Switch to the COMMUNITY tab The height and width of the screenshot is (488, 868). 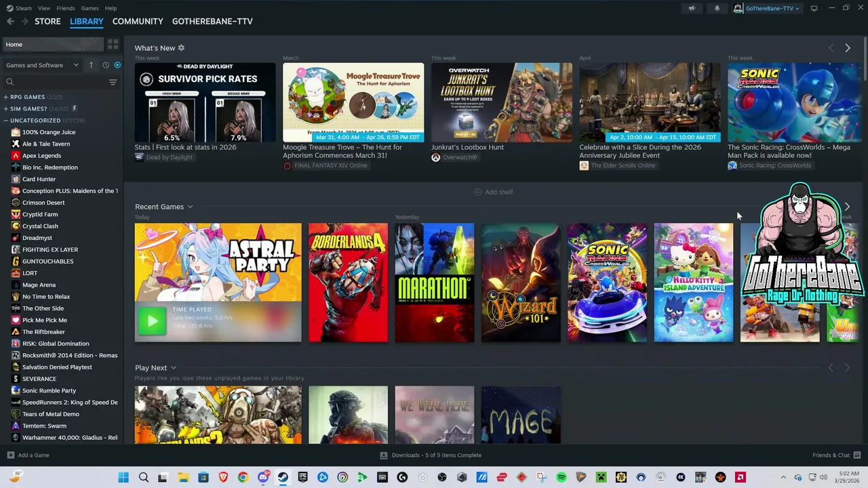coord(138,22)
